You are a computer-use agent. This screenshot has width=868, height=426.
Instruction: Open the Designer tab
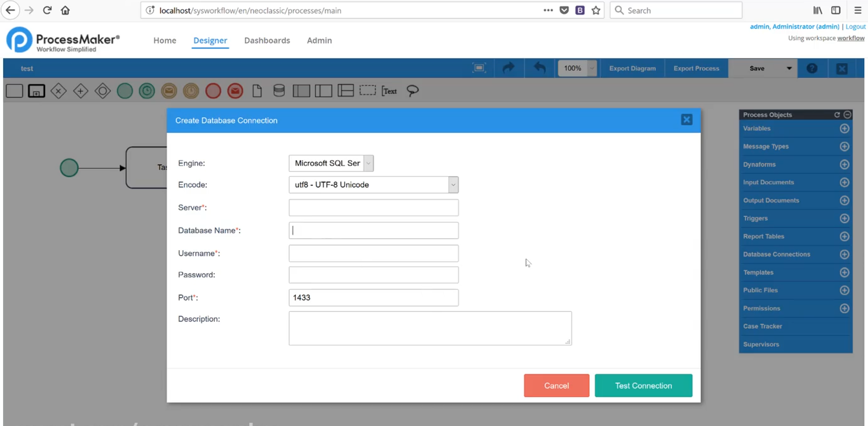[x=210, y=40]
